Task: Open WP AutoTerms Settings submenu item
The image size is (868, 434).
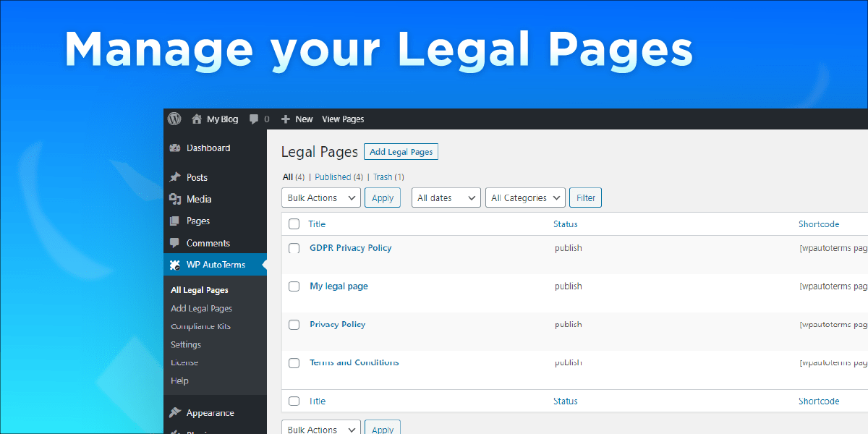Action: point(186,344)
